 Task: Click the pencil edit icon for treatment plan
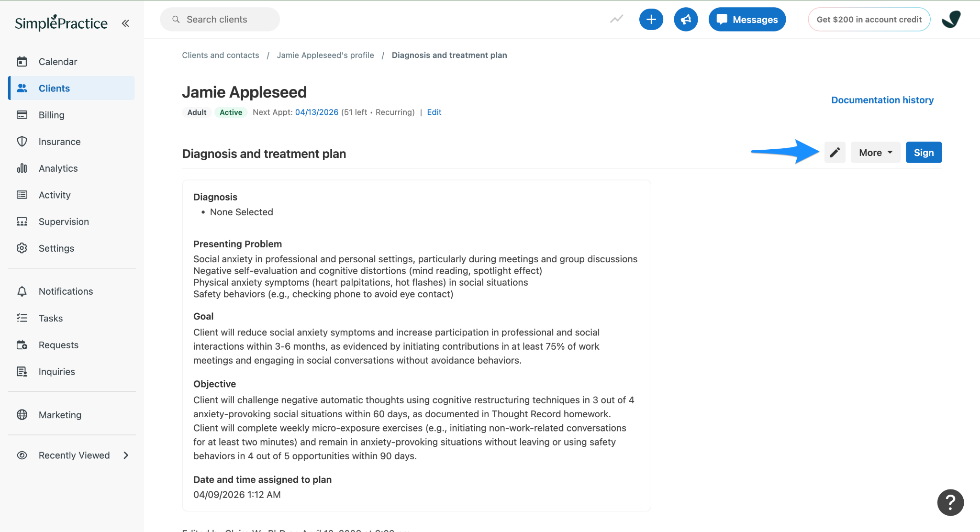tap(835, 153)
